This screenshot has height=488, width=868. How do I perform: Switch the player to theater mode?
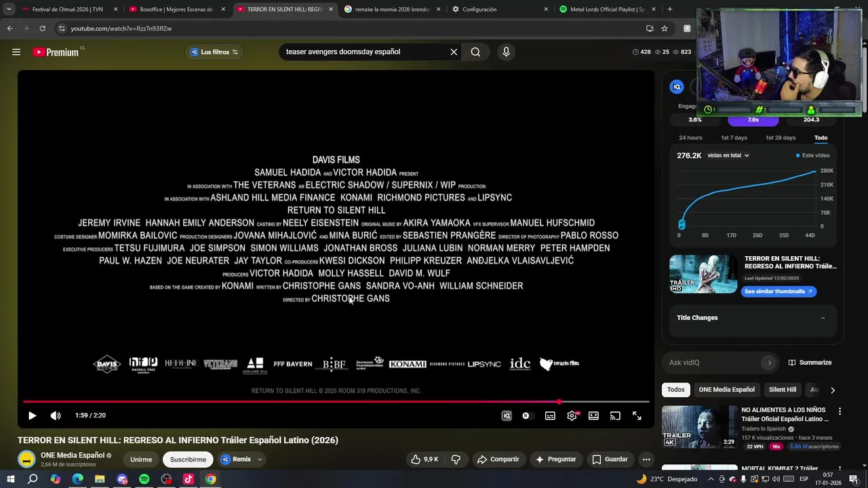click(593, 415)
